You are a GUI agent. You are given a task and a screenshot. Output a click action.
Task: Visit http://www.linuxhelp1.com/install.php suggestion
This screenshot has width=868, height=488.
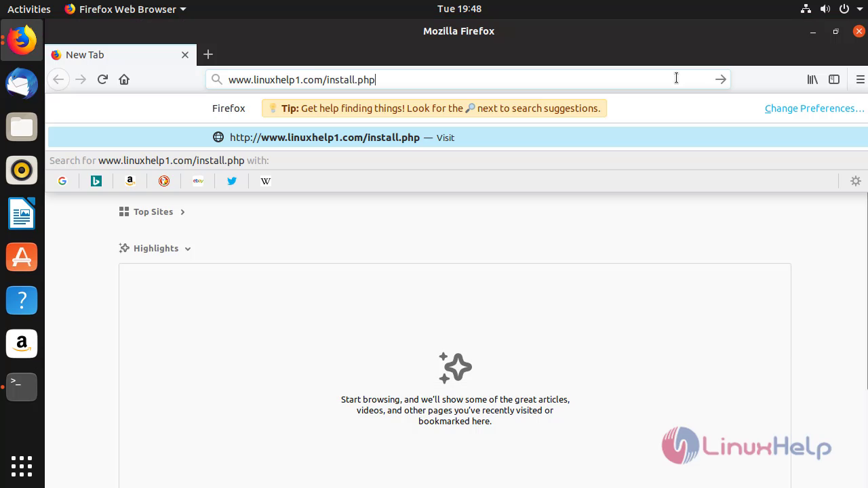pos(458,138)
